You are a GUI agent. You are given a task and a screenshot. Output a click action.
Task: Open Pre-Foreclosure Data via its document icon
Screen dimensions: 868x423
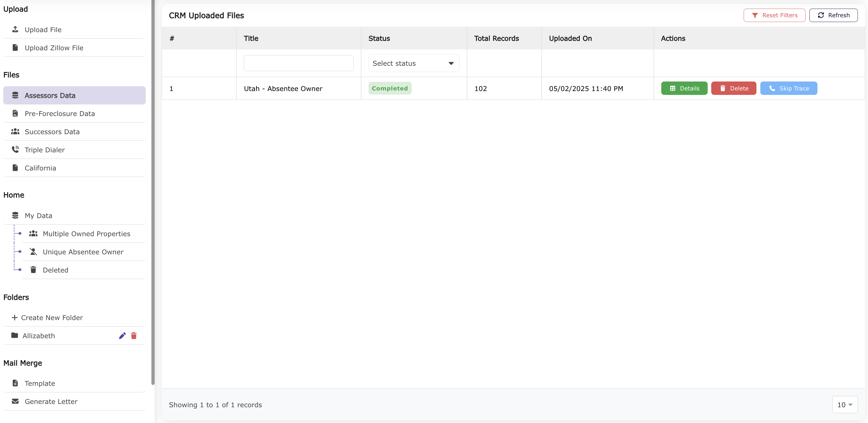coord(15,113)
